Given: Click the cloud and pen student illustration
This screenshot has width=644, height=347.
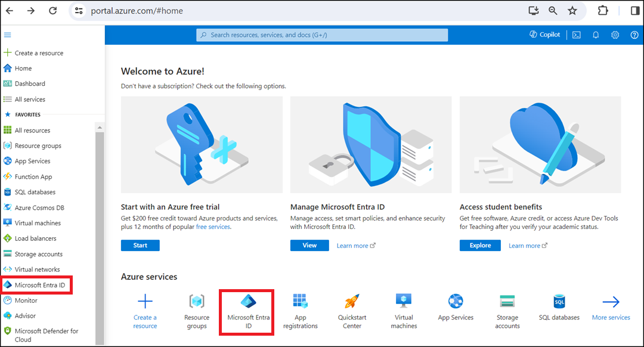Looking at the screenshot, I should click(540, 144).
